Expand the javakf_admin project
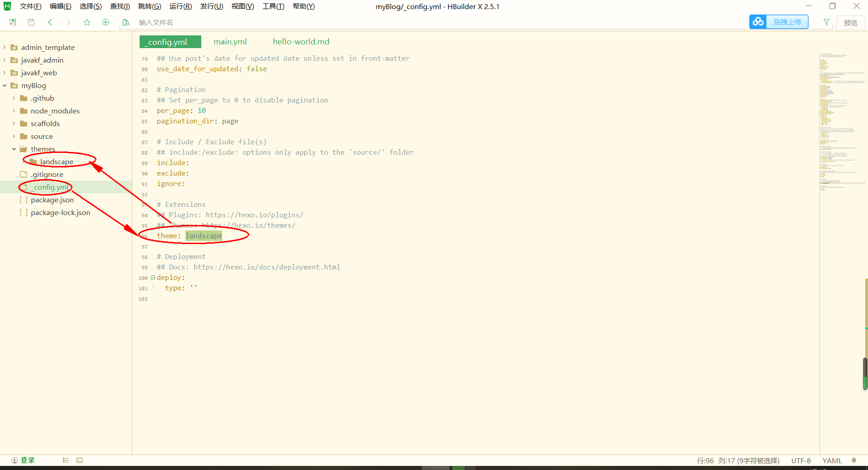Screen dimensions: 868x470 (5, 60)
